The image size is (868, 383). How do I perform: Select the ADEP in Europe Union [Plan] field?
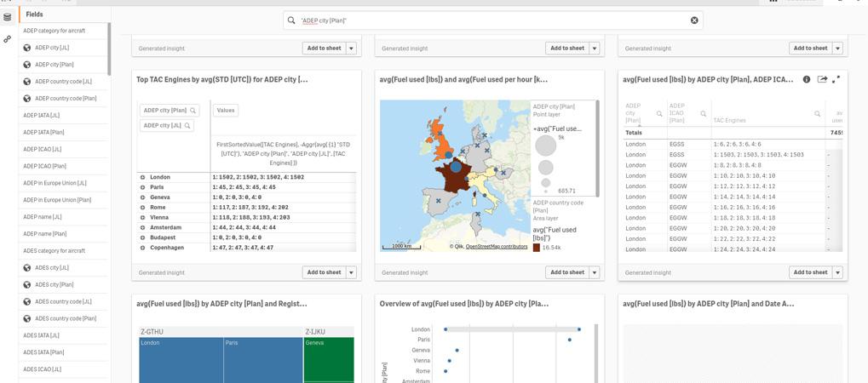click(x=63, y=200)
